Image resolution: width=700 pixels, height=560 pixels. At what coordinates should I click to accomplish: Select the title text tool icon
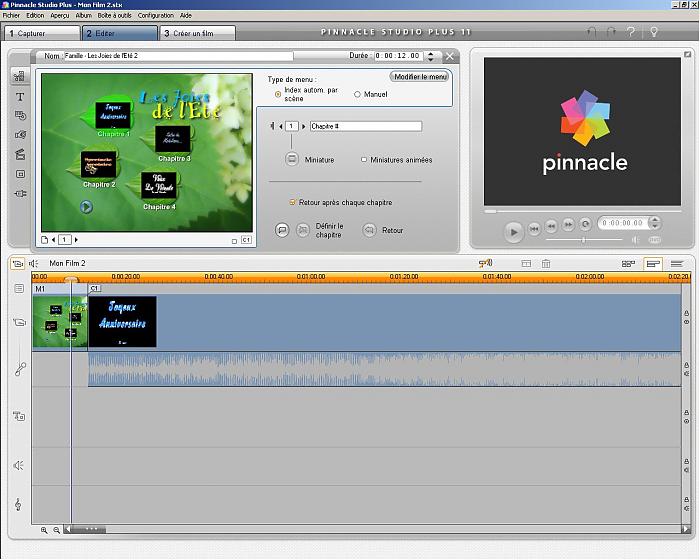pyautogui.click(x=20, y=96)
